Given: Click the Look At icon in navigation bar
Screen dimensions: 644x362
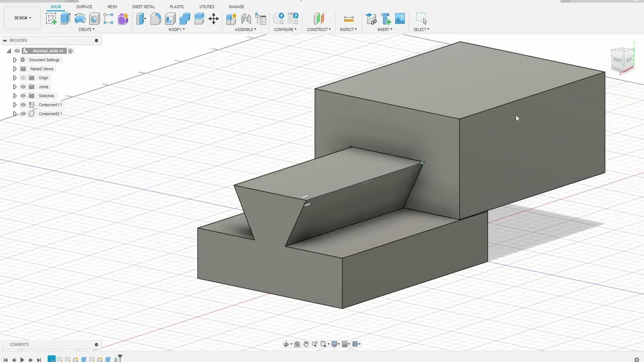Looking at the screenshot, I should 297,344.
